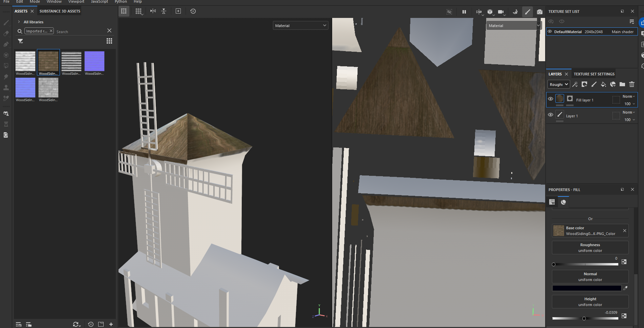Image resolution: width=644 pixels, height=328 pixels.
Task: Open the Material dropdown in 3D viewport
Action: pyautogui.click(x=300, y=26)
